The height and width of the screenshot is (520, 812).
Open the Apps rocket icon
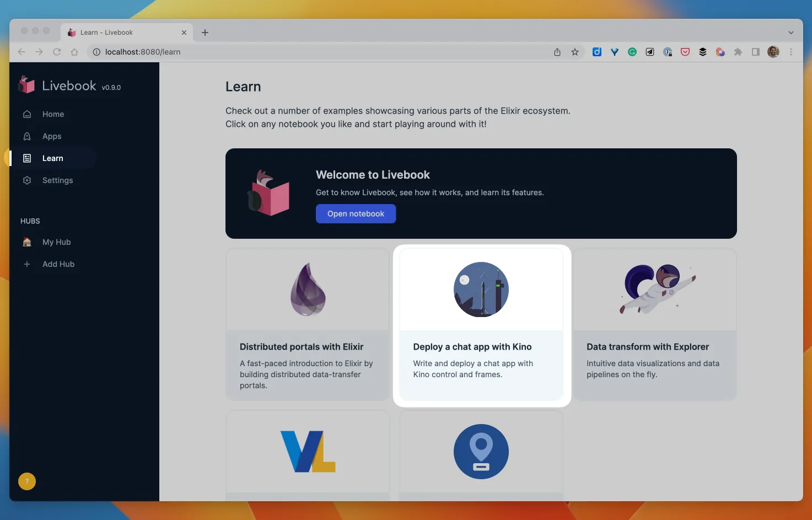pyautogui.click(x=27, y=136)
